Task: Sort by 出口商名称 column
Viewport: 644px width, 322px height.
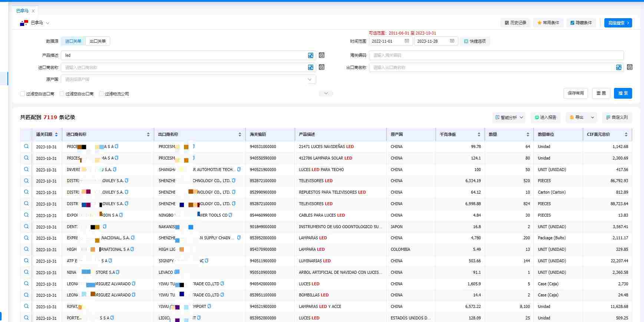Action: (240, 134)
